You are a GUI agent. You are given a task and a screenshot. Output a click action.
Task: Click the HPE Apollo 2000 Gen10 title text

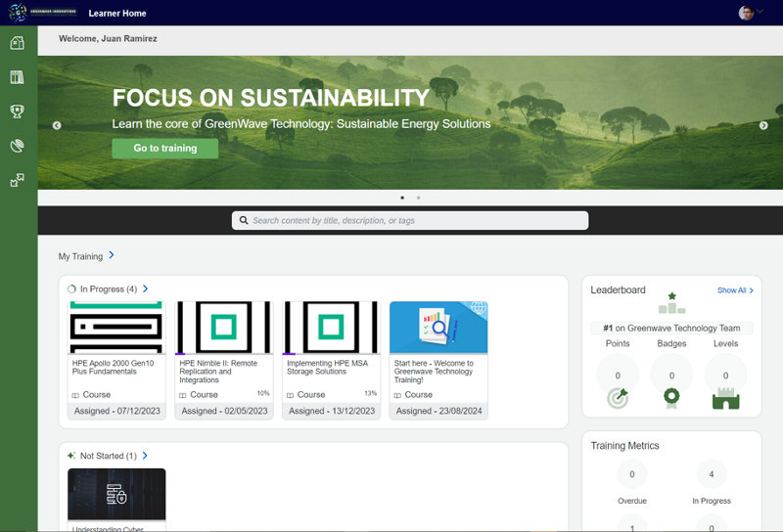click(x=113, y=368)
